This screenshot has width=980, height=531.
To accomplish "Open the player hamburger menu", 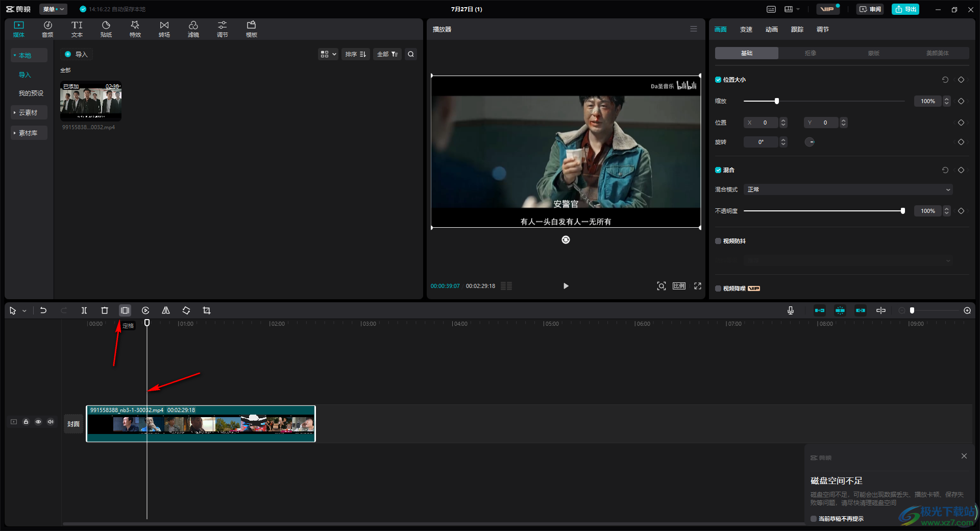I will pyautogui.click(x=694, y=29).
